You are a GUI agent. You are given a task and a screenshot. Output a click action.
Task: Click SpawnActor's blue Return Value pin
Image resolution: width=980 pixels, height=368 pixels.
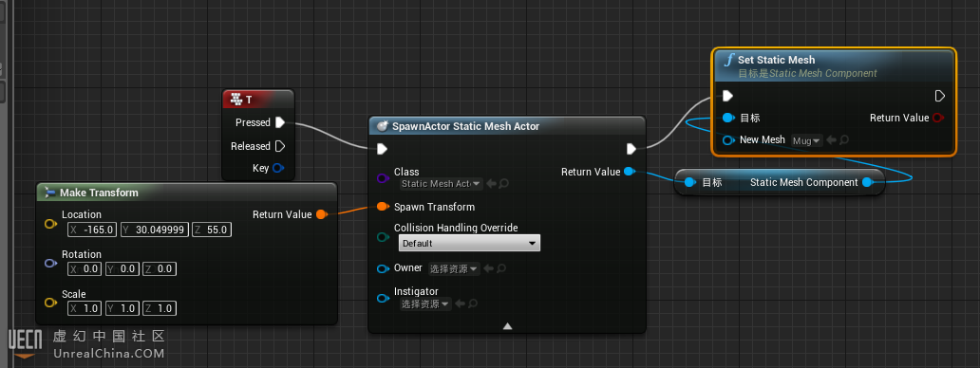(630, 172)
